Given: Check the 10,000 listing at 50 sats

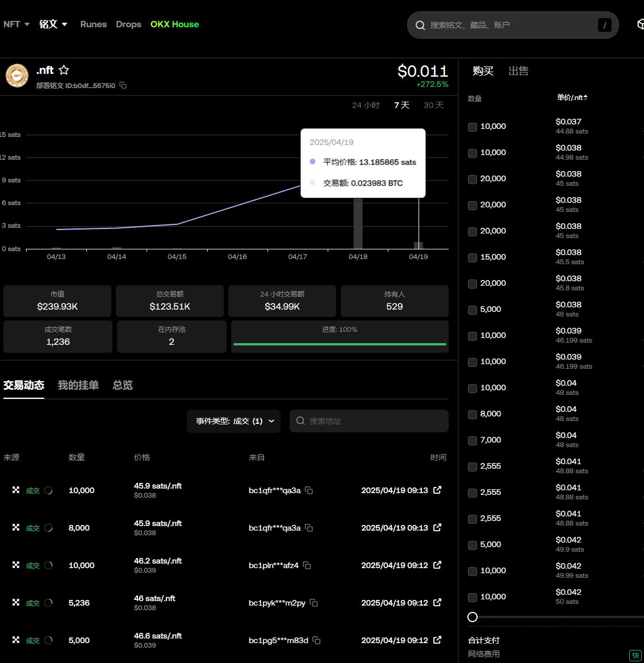Looking at the screenshot, I should (472, 598).
